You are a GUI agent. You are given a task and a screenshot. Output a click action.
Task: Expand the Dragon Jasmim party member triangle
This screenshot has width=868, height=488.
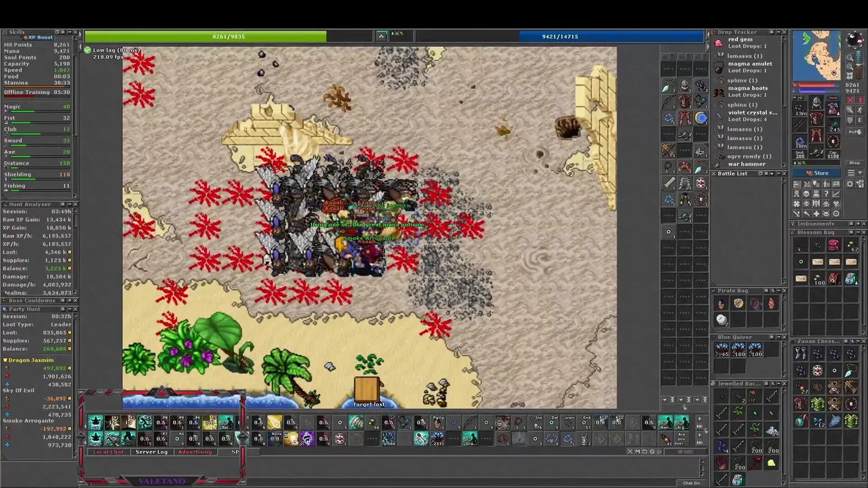pyautogui.click(x=5, y=360)
